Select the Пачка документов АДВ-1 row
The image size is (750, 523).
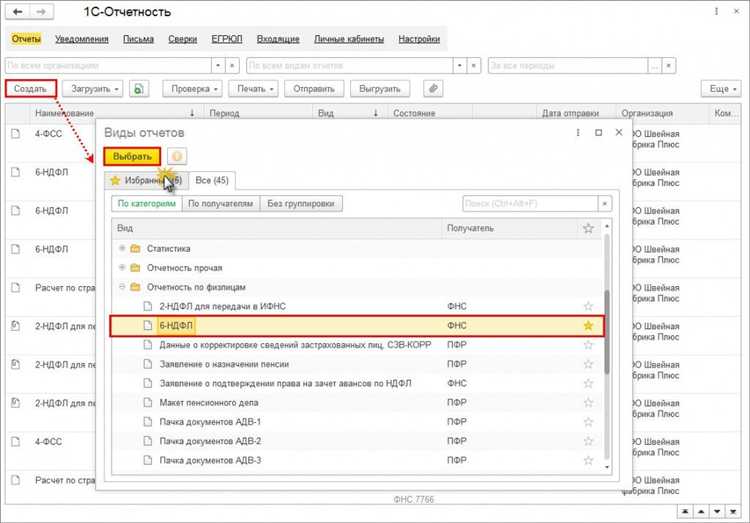click(357, 422)
